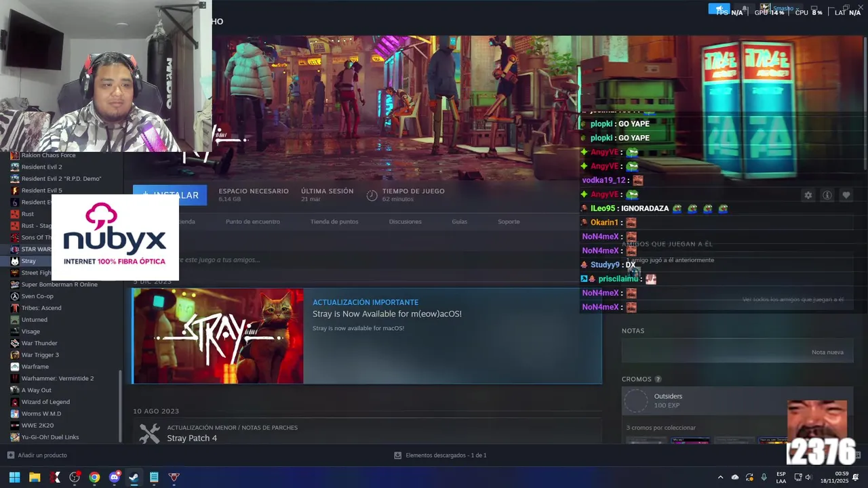Switch to the Guías tab

[x=460, y=222]
